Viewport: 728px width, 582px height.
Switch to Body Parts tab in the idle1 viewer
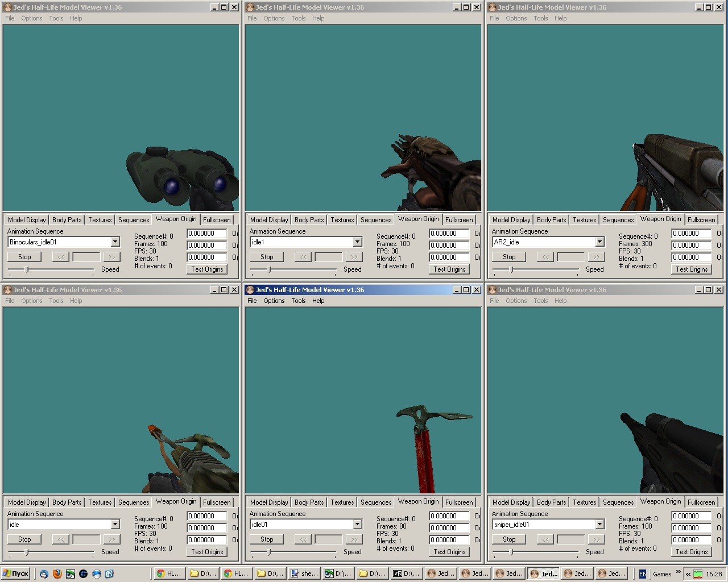309,219
